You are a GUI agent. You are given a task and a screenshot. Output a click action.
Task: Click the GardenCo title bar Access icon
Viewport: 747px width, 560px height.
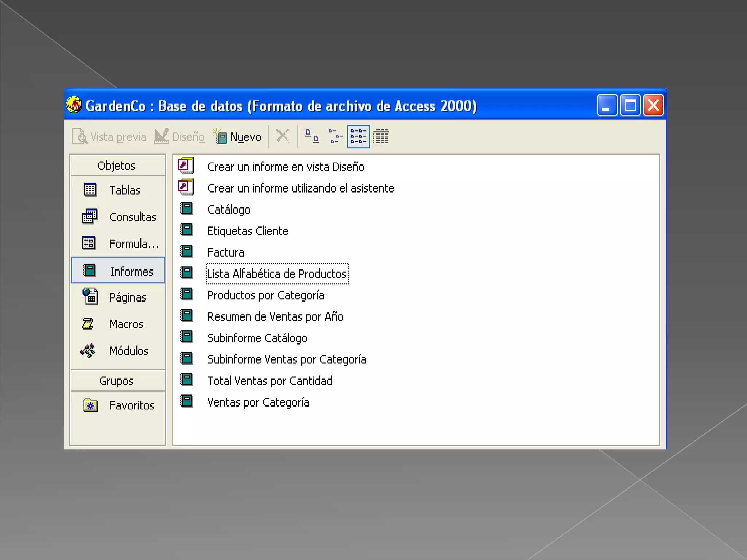pos(74,105)
